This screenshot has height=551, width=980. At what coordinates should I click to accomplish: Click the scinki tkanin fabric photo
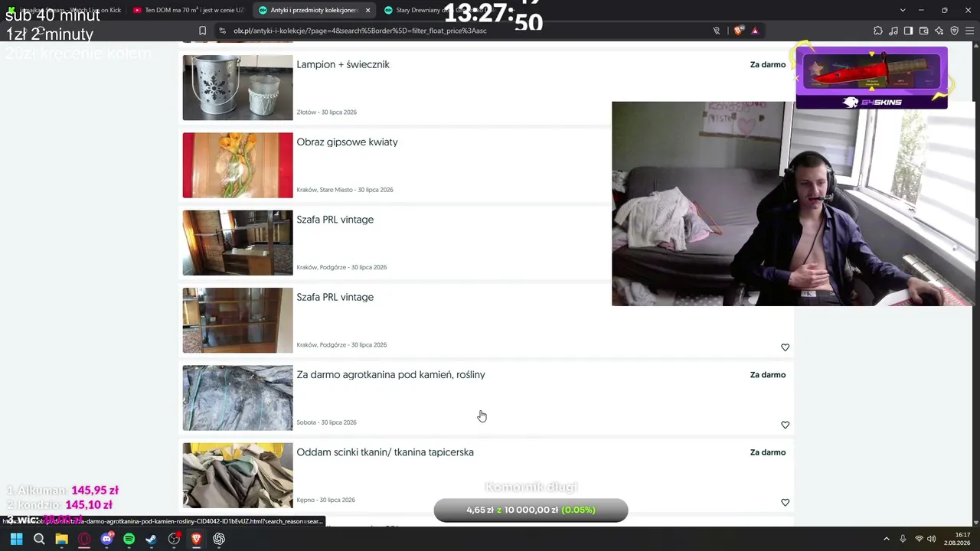[237, 475]
